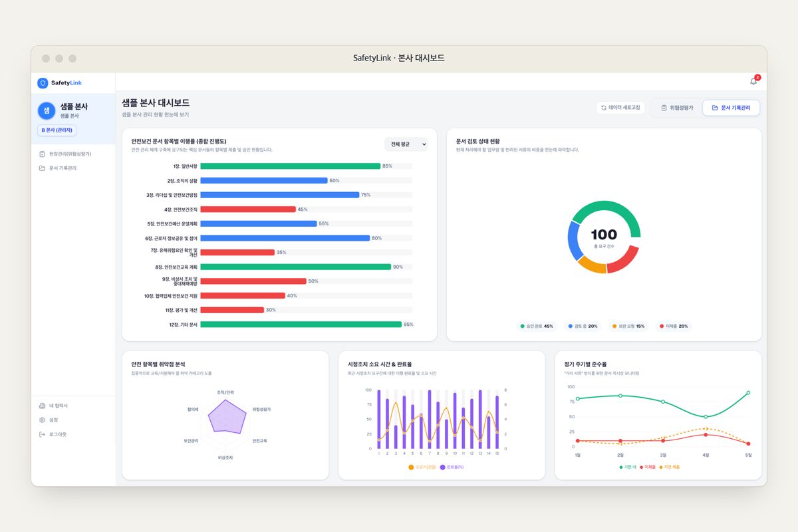
Task: Click the 6장. 근로자 정보공유 및 참여 label
Action: pos(171,238)
